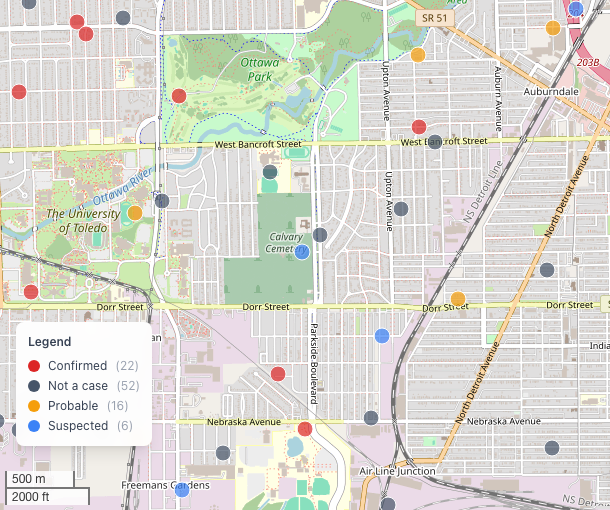
Task: Select the orange Probable marker at University of Toledo
Action: coord(135,213)
